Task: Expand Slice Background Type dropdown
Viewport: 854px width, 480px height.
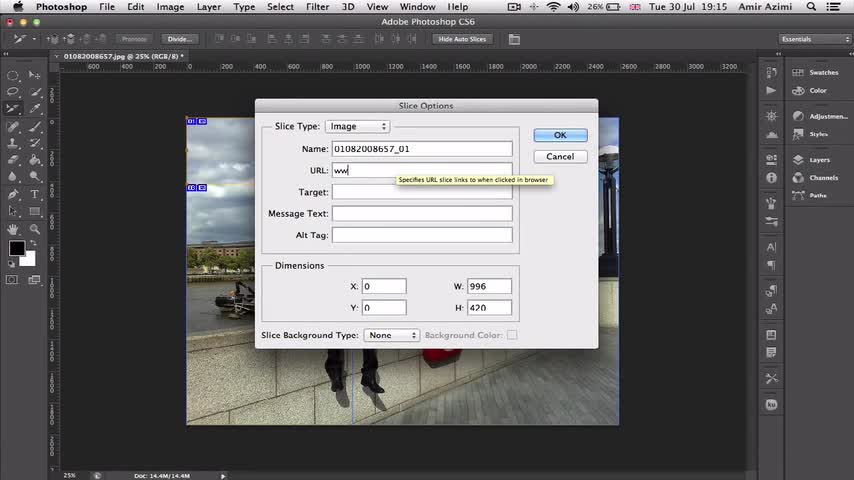Action: tap(391, 336)
